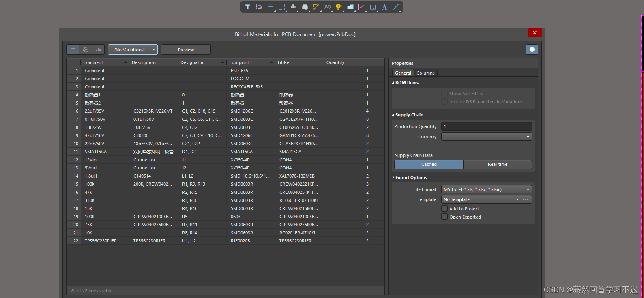Open the [No Variations] dropdown
The image size is (644, 298).
point(133,50)
